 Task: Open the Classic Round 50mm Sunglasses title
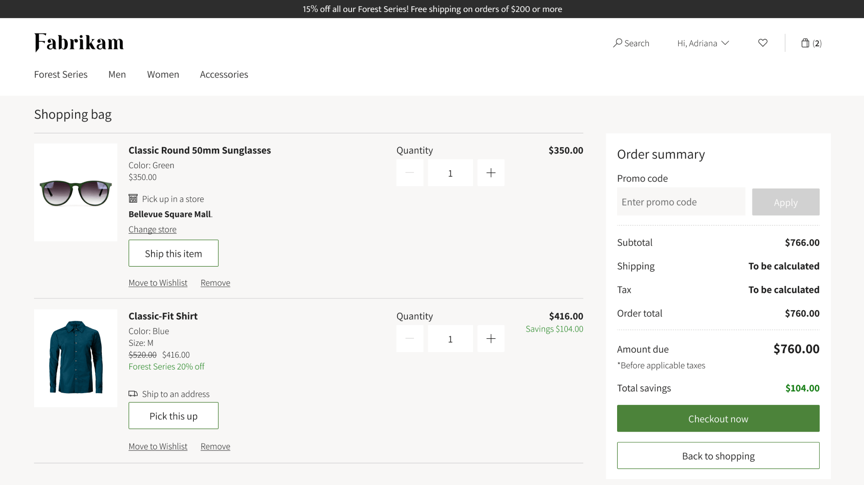coord(199,150)
